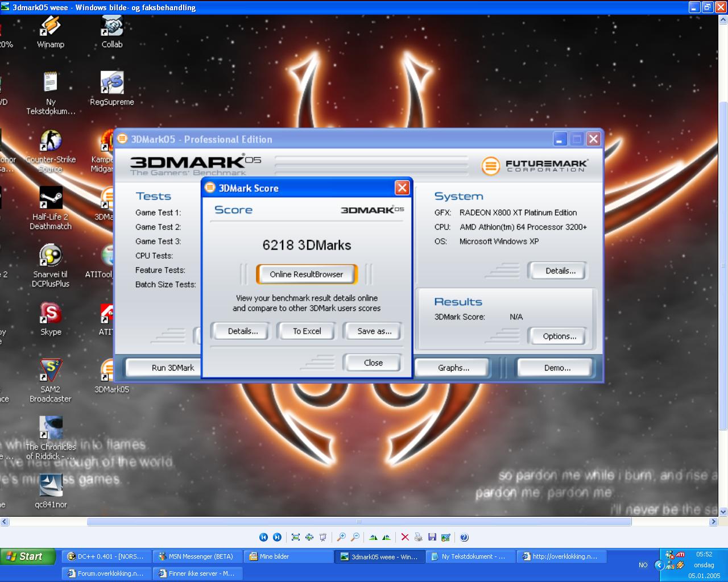Start the slide show
Image resolution: width=728 pixels, height=582 pixels.
(323, 537)
